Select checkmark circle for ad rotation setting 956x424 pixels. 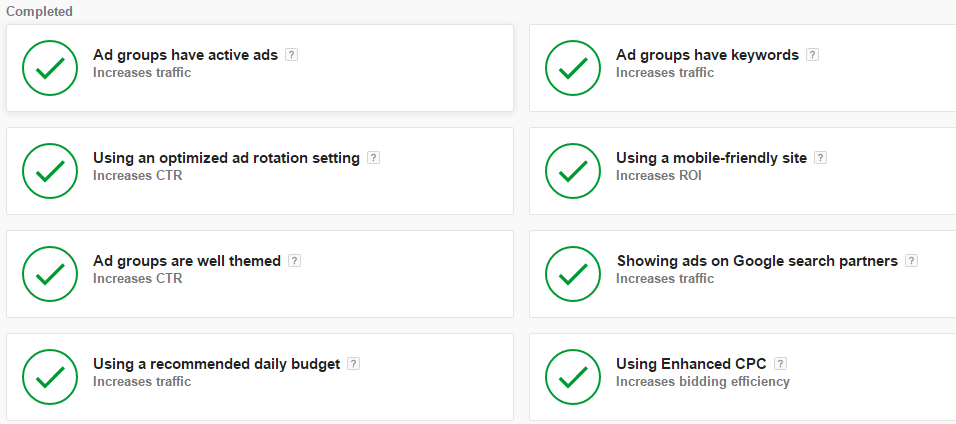point(50,171)
